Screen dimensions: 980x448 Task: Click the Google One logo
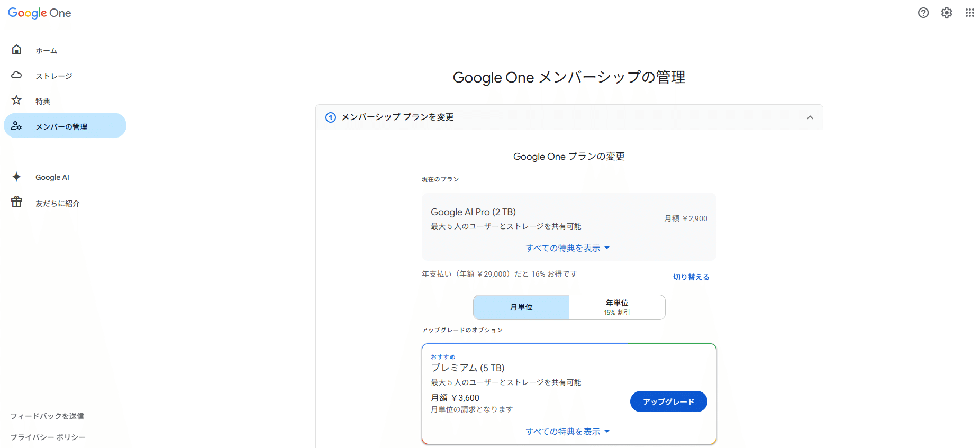coord(40,13)
